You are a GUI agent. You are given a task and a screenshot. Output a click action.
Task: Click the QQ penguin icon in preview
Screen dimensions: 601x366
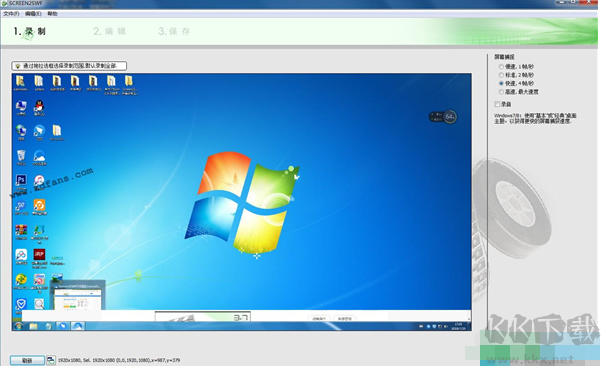(x=39, y=106)
